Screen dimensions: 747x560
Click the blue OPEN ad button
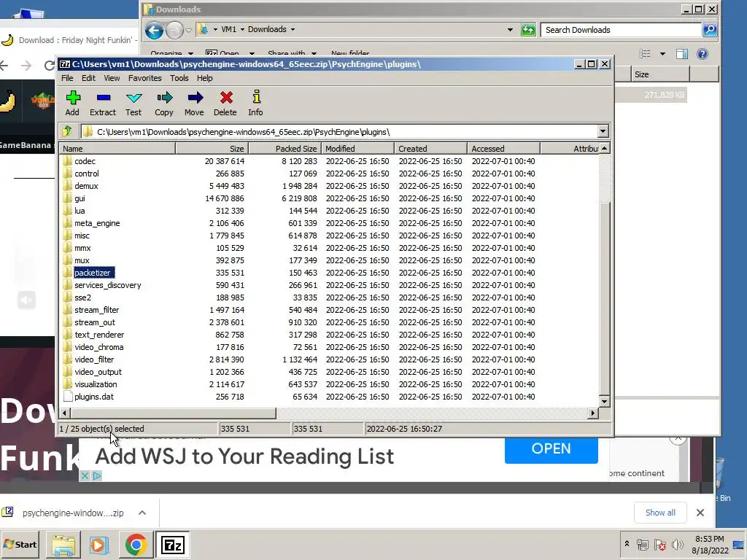(551, 449)
